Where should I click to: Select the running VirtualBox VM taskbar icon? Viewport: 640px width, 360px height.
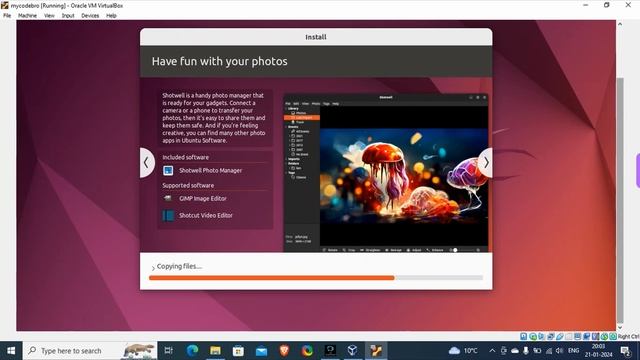tap(376, 351)
